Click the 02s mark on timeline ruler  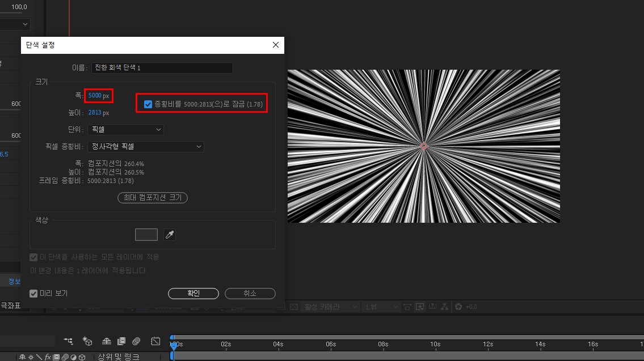226,344
